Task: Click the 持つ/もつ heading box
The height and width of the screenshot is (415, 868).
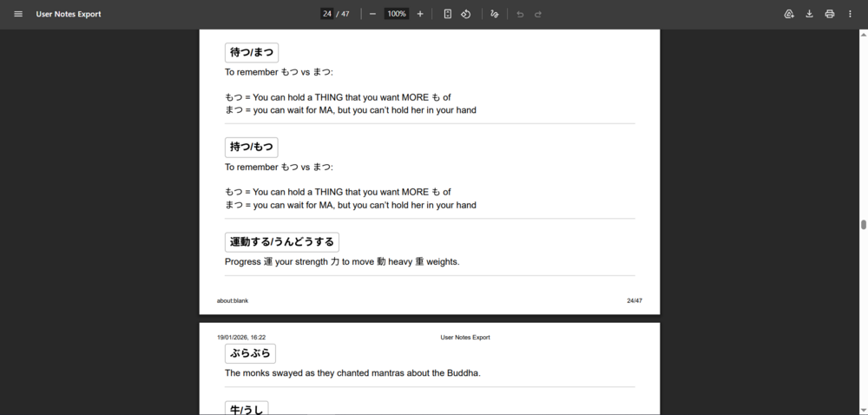Action: 252,147
